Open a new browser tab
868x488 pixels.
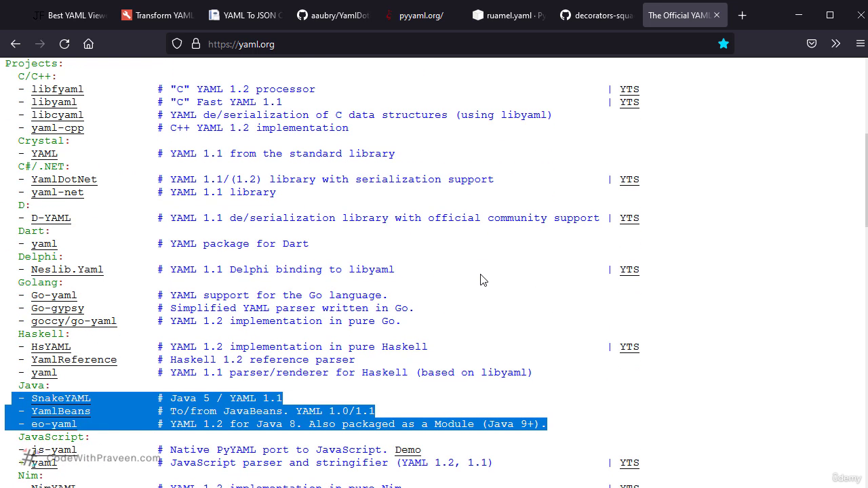tap(742, 15)
